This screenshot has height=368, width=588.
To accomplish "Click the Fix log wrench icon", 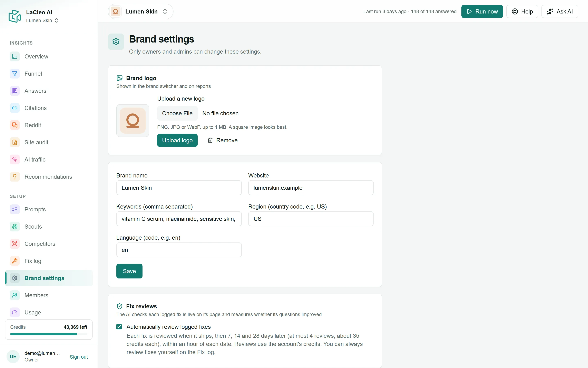I will (14, 261).
